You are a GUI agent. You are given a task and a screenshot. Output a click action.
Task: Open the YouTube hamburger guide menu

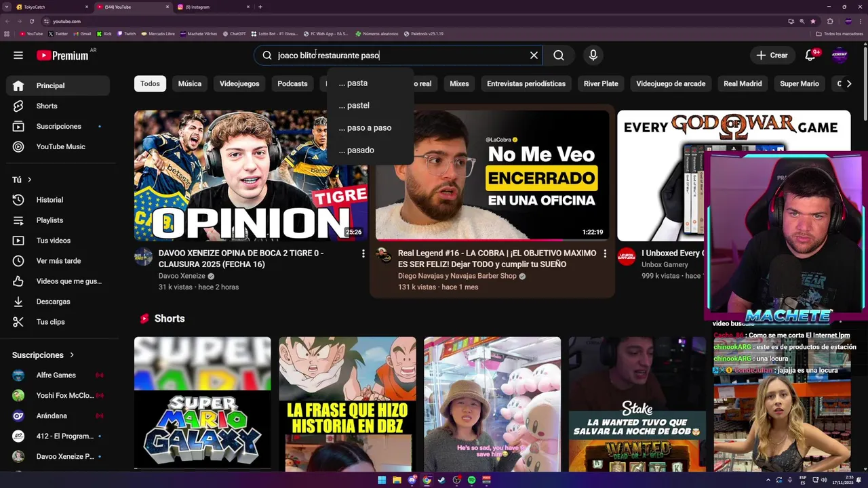click(x=18, y=56)
